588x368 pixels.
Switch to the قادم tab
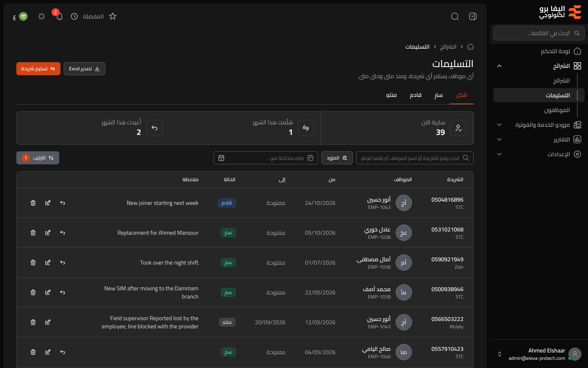coord(416,95)
